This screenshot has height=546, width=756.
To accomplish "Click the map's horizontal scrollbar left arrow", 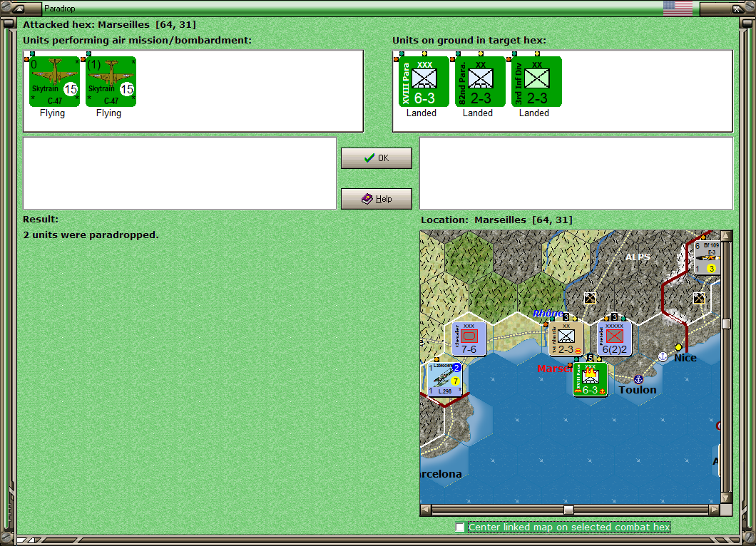I will pyautogui.click(x=426, y=510).
